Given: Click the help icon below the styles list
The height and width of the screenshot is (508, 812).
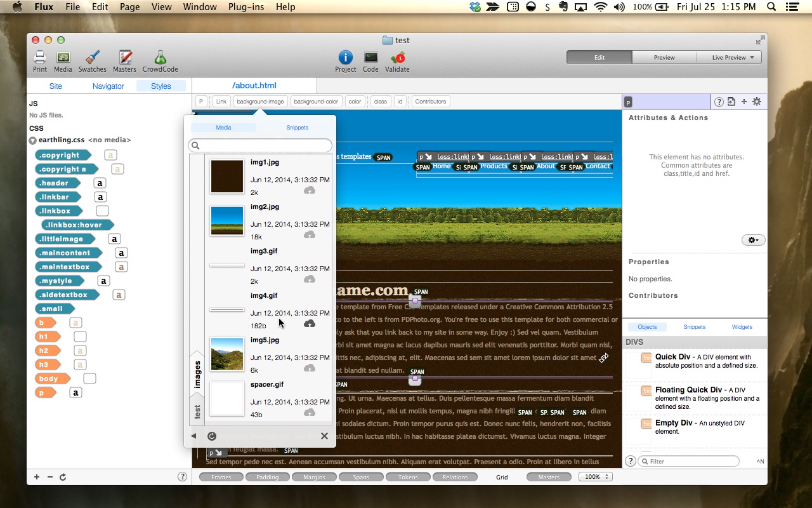Looking at the screenshot, I should coord(182,477).
